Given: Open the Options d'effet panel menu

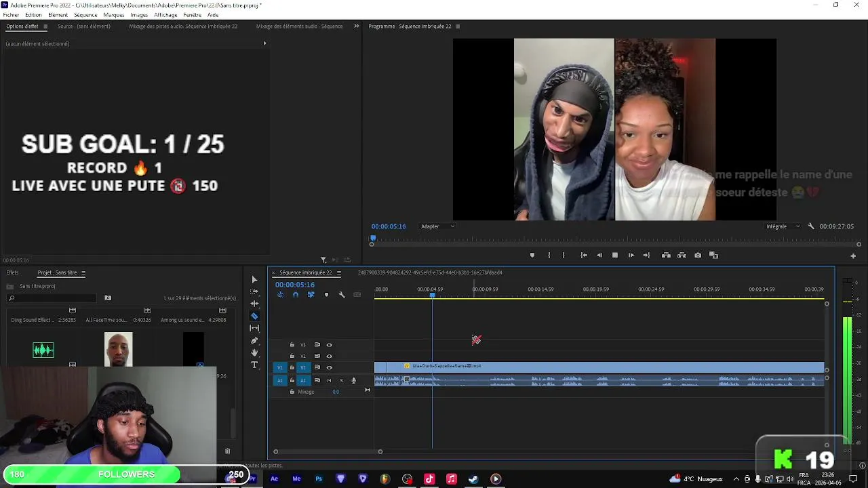Looking at the screenshot, I should pos(45,26).
